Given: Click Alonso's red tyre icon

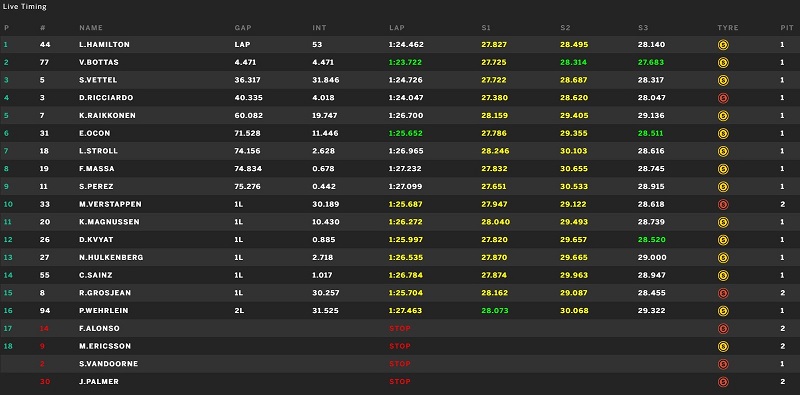Looking at the screenshot, I should [723, 329].
